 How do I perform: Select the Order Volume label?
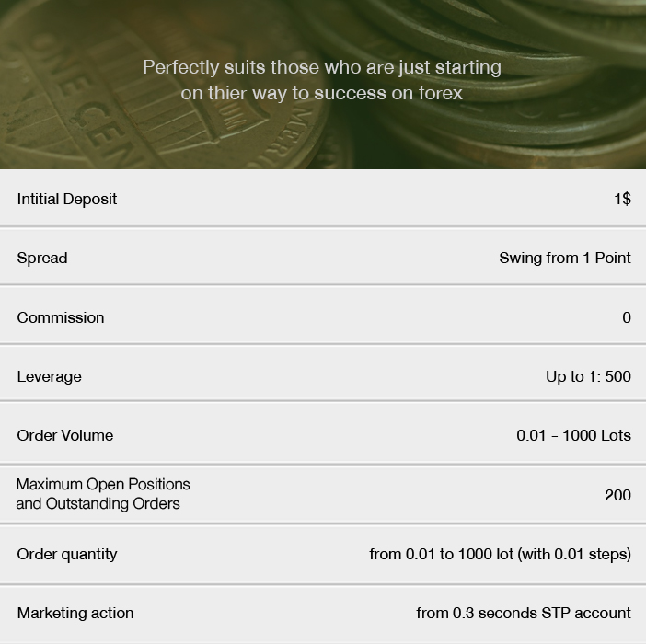[x=65, y=436]
